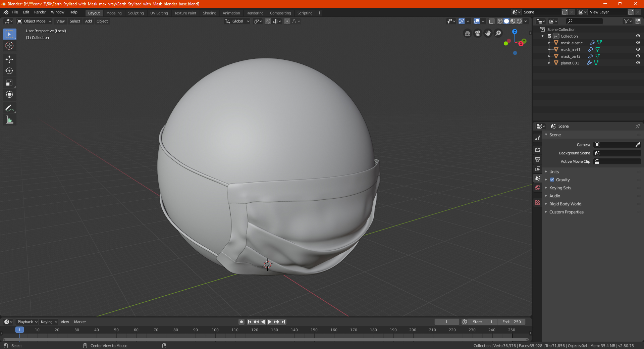This screenshot has height=349, width=644.
Task: Open the World properties tab
Action: [x=538, y=188]
